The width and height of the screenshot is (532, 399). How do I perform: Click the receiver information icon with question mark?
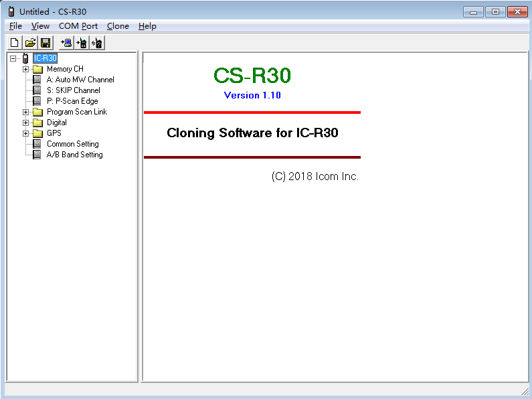(x=97, y=43)
